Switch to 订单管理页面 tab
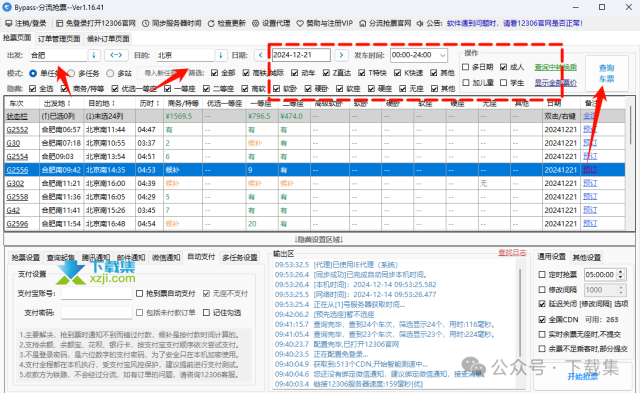640x393 pixels. tap(59, 39)
